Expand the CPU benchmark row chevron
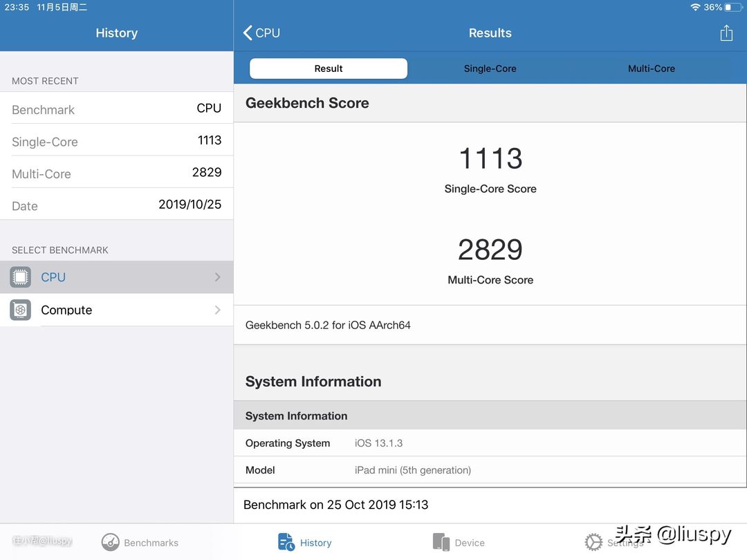Image resolution: width=747 pixels, height=560 pixels. pos(217,277)
